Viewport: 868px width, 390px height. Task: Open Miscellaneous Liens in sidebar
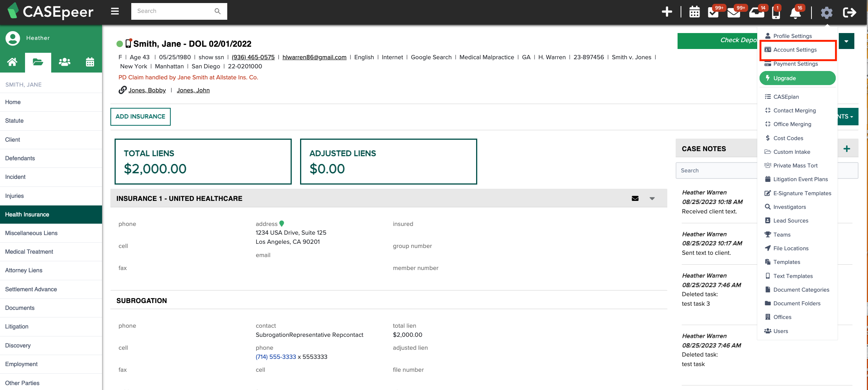[51, 233]
